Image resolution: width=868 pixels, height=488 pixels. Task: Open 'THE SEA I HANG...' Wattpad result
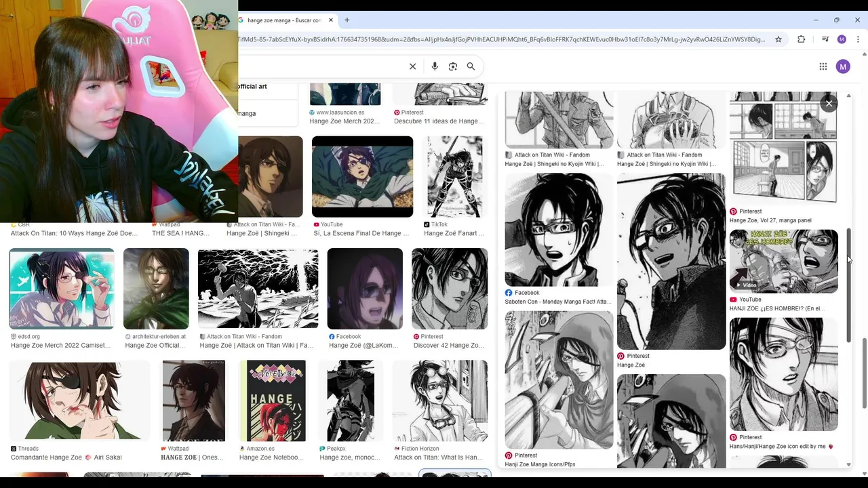point(180,233)
